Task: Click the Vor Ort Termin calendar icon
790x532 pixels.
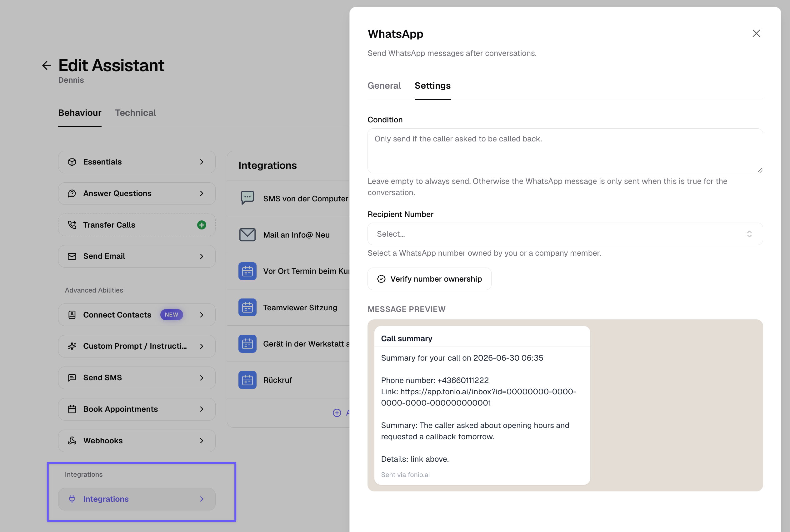Action: click(x=247, y=271)
